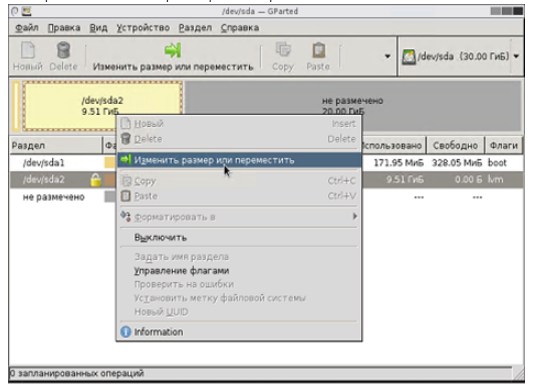Click the /dev/sda1 color swatch
This screenshot has height=389, width=537.
[x=110, y=163]
